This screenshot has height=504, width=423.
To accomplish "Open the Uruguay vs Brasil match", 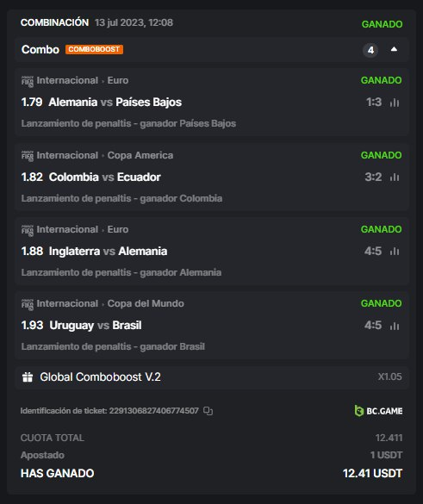I will (96, 326).
